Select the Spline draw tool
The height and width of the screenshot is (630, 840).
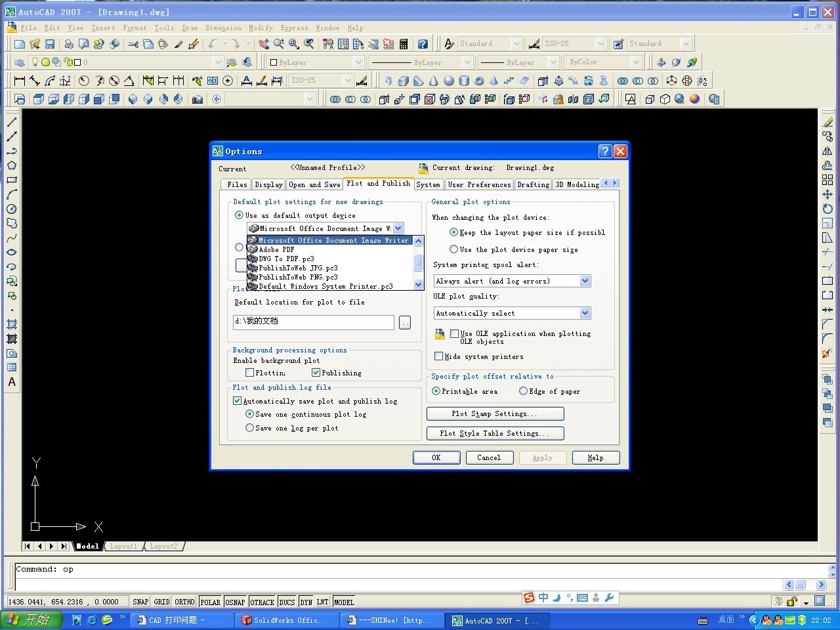tap(12, 238)
